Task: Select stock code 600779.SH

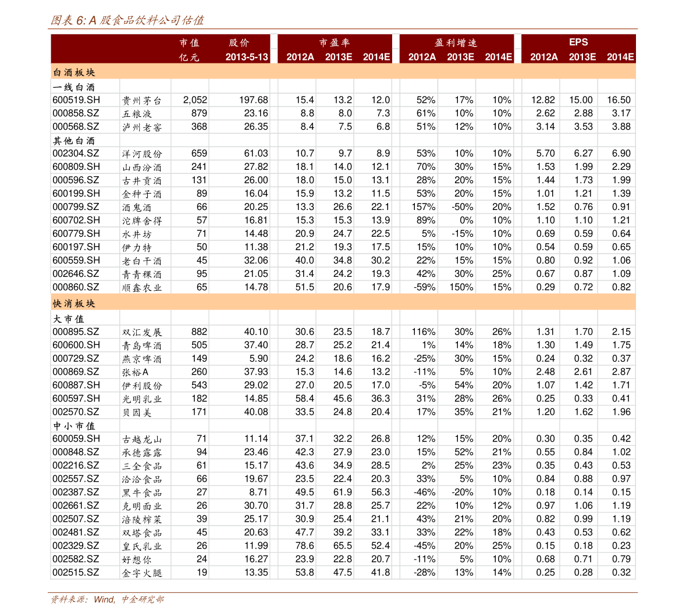Action: (x=76, y=234)
